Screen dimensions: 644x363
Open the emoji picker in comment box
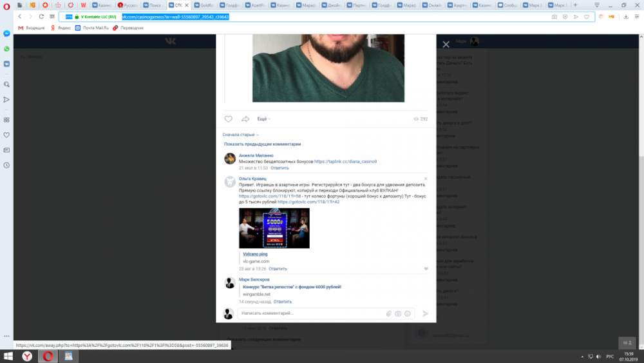(x=408, y=313)
